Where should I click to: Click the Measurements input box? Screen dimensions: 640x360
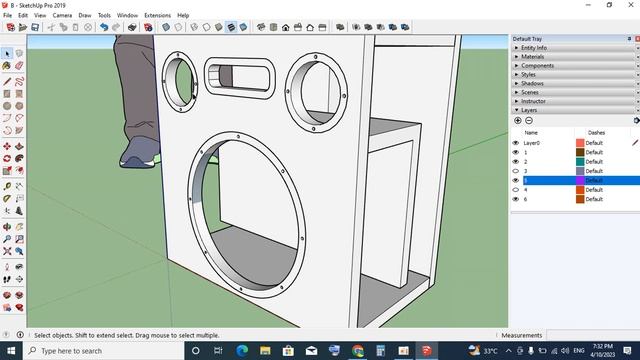(593, 335)
